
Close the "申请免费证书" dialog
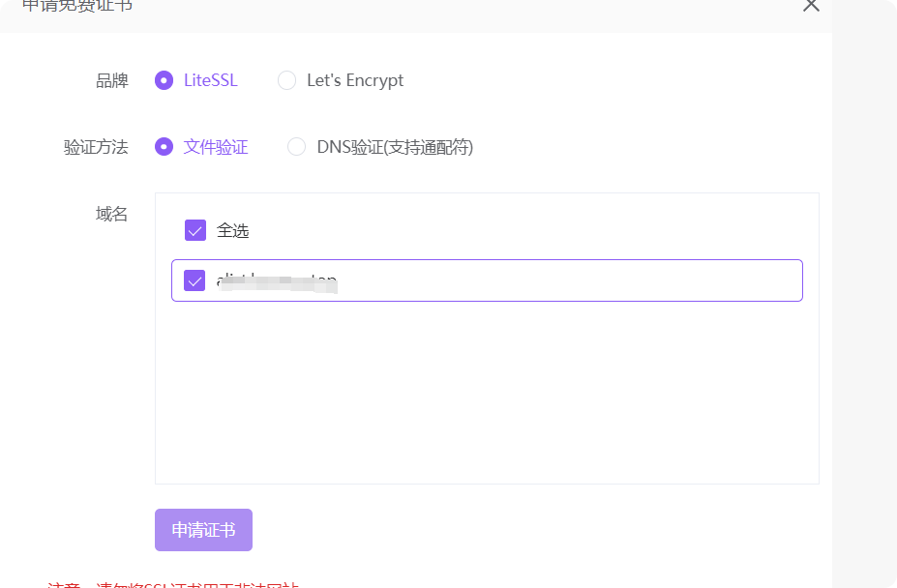pos(811,8)
